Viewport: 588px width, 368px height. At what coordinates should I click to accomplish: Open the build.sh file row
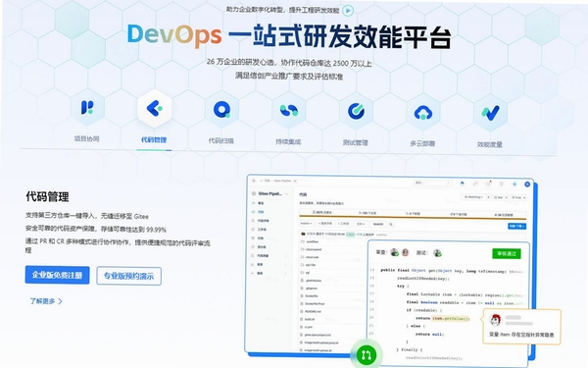click(332, 319)
